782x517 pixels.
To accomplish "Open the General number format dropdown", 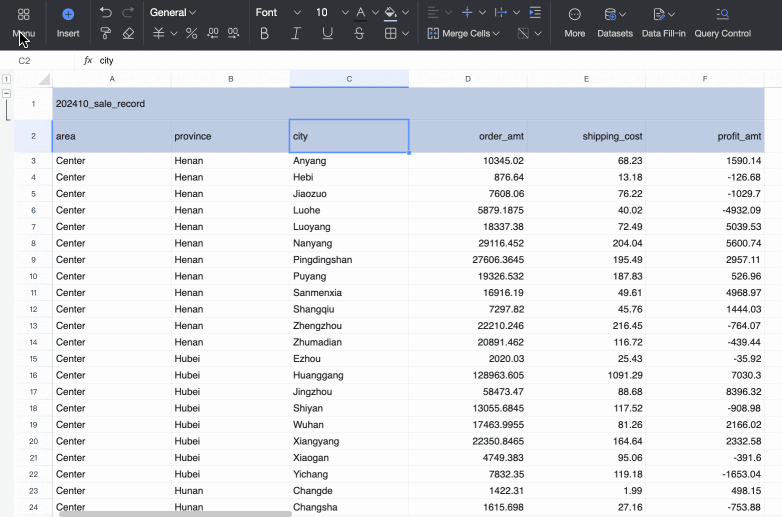I will point(173,13).
